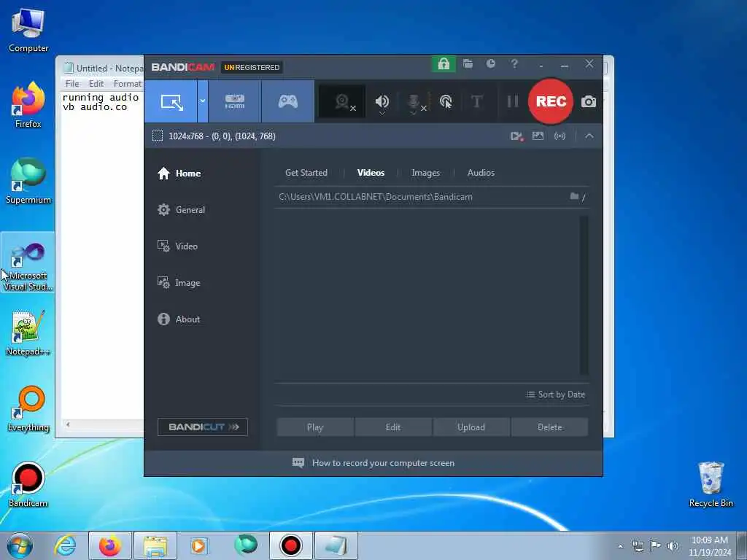
Task: Open the Image settings section
Action: click(179, 283)
